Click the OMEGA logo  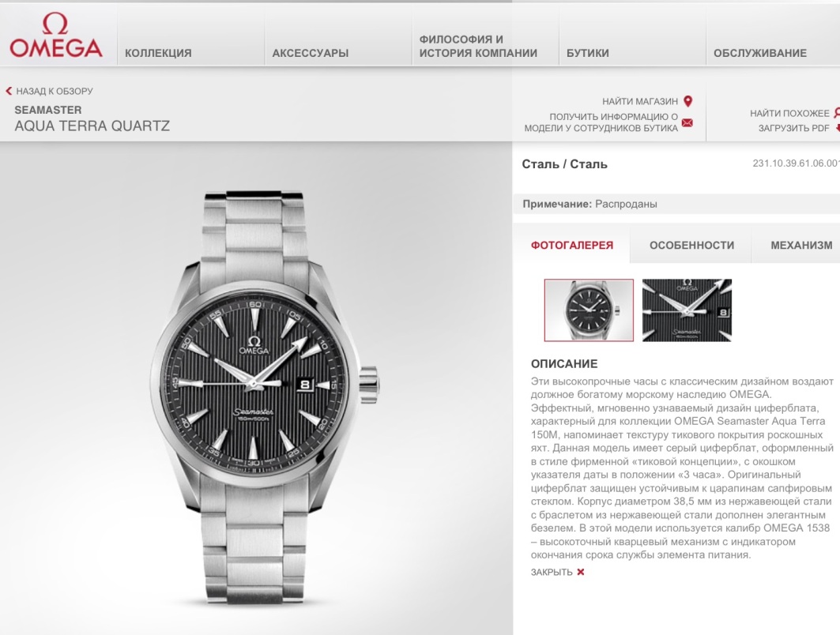click(56, 36)
